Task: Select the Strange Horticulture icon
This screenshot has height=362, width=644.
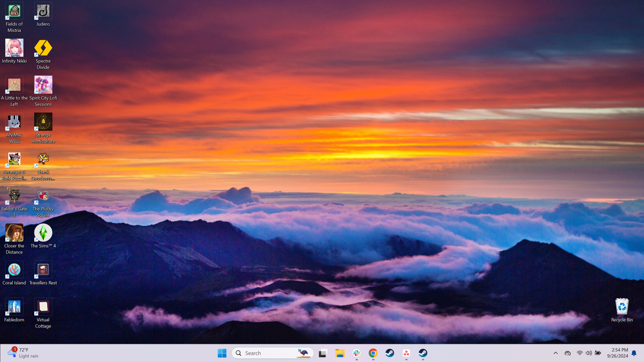Action: click(43, 122)
